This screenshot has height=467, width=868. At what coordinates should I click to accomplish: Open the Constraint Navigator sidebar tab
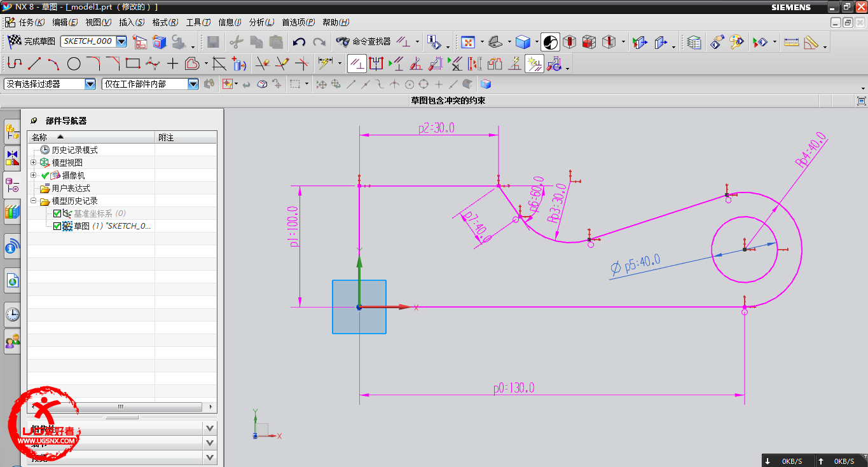(x=12, y=158)
